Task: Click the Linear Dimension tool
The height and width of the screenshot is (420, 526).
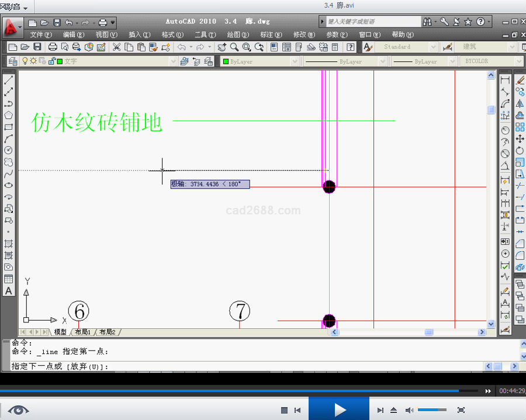Action: (x=505, y=80)
